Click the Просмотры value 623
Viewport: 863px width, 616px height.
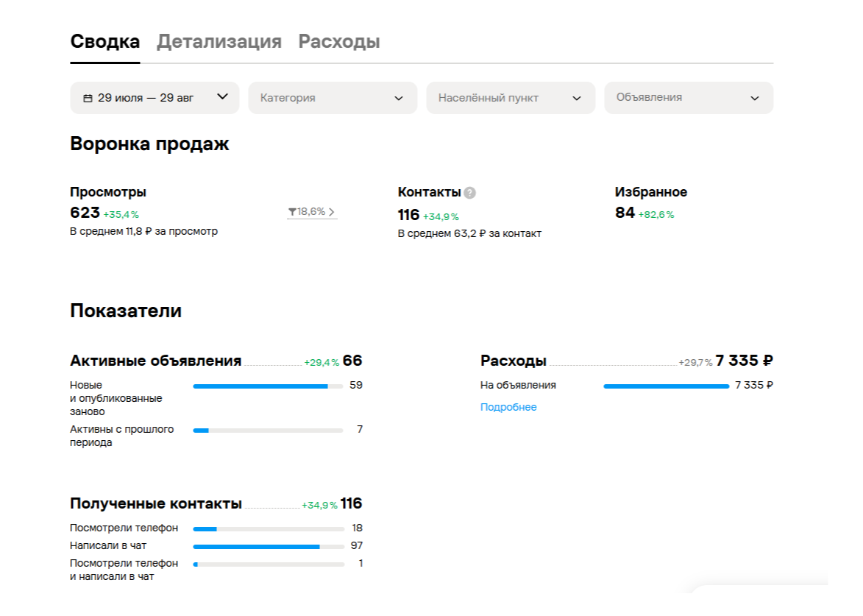point(85,213)
